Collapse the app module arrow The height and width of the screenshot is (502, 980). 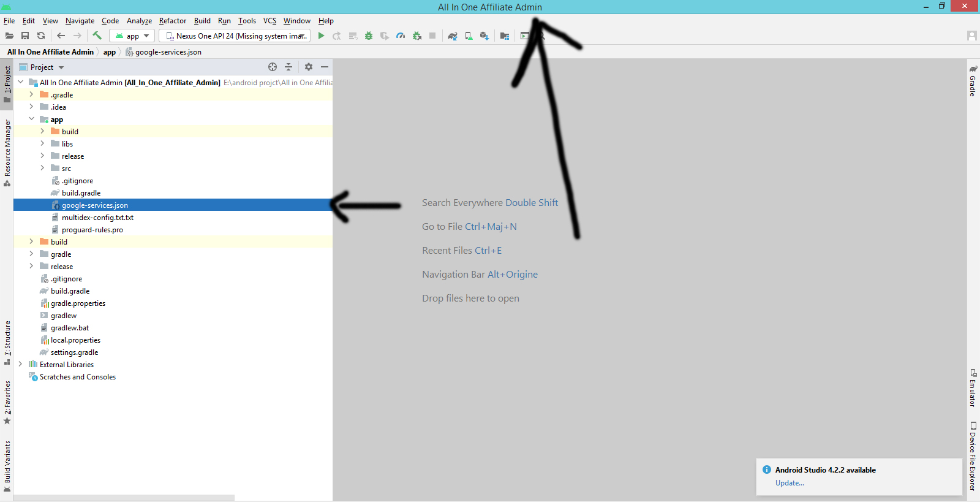tap(32, 119)
